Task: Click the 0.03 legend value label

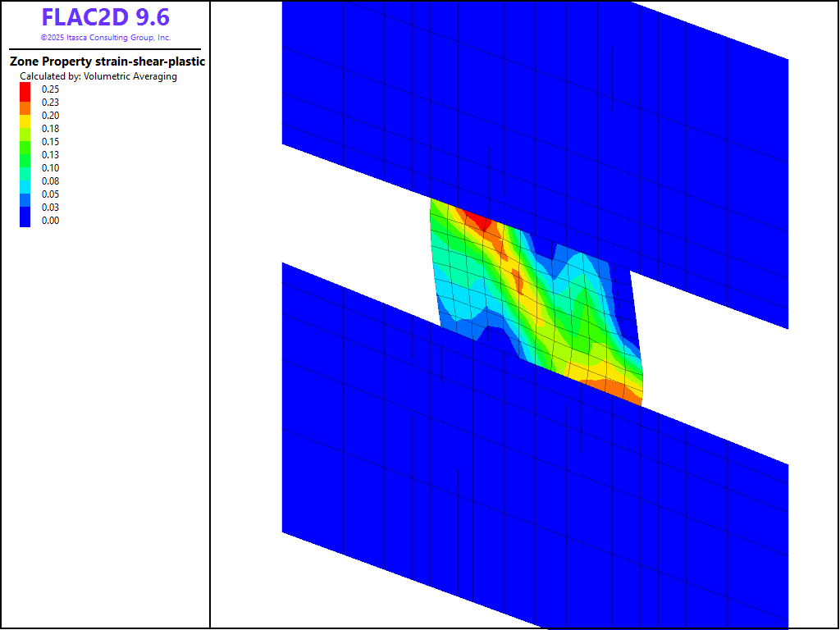Action: 50,208
